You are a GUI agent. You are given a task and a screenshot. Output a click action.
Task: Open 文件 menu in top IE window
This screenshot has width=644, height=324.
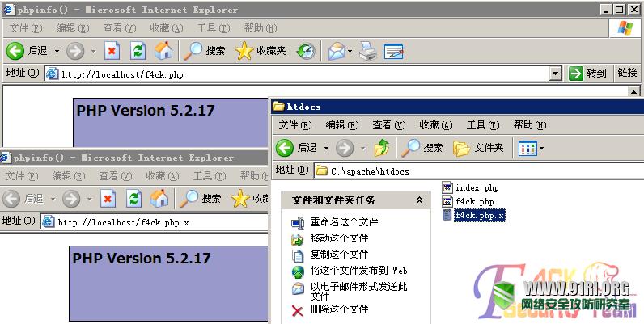pos(26,28)
